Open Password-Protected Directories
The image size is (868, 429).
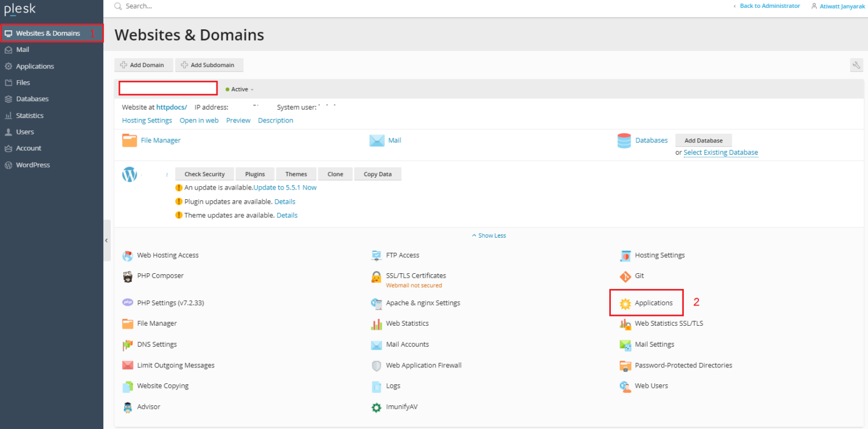click(683, 365)
